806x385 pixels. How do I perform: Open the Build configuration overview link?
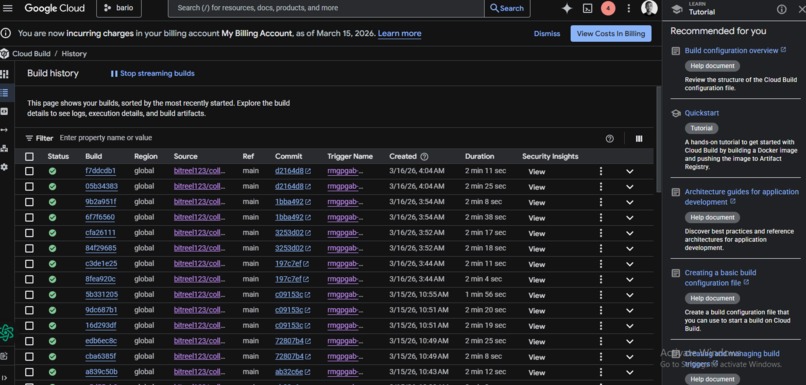pyautogui.click(x=735, y=50)
